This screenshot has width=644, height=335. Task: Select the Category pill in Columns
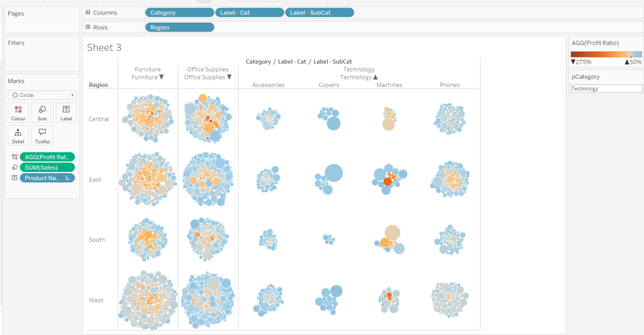pyautogui.click(x=179, y=13)
